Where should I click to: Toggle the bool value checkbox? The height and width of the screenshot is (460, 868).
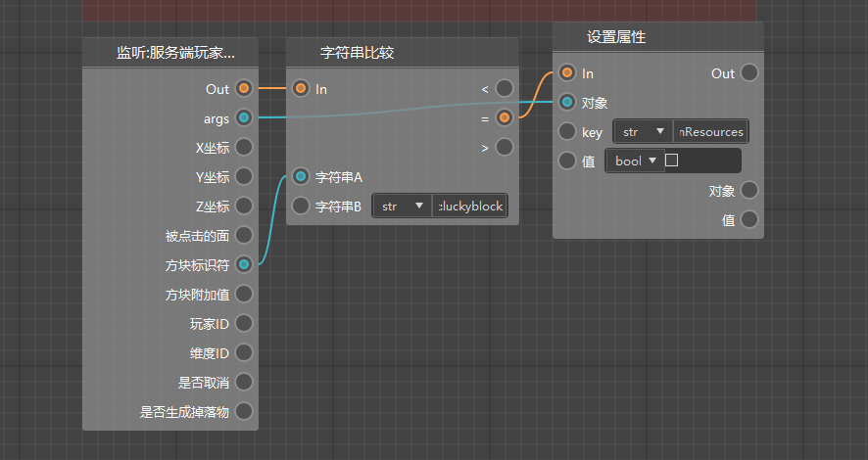coord(671,161)
